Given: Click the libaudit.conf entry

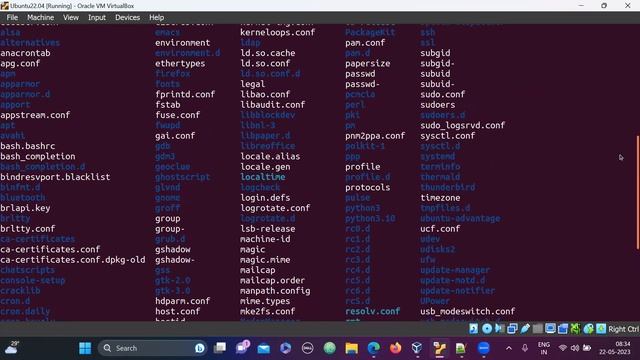Looking at the screenshot, I should tap(273, 105).
